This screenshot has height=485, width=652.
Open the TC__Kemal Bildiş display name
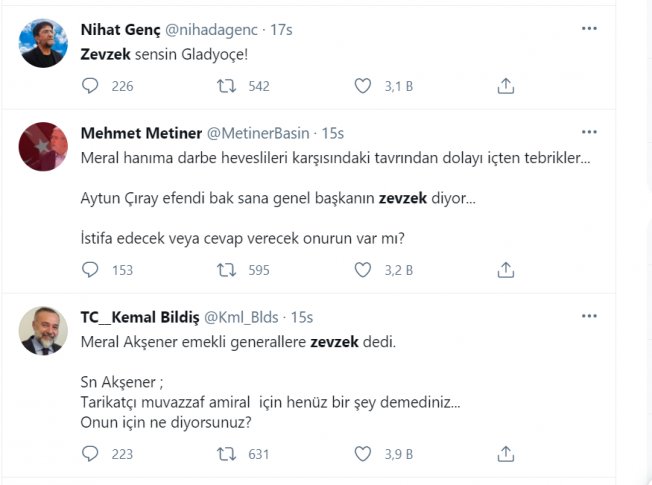pos(140,317)
